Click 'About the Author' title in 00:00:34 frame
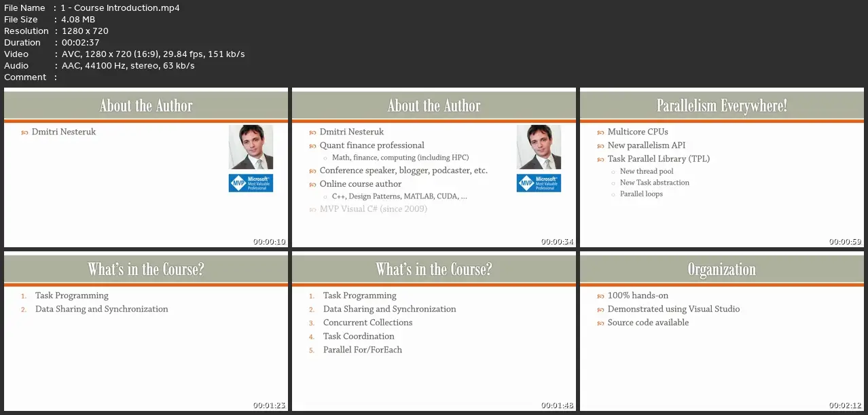 coord(434,106)
